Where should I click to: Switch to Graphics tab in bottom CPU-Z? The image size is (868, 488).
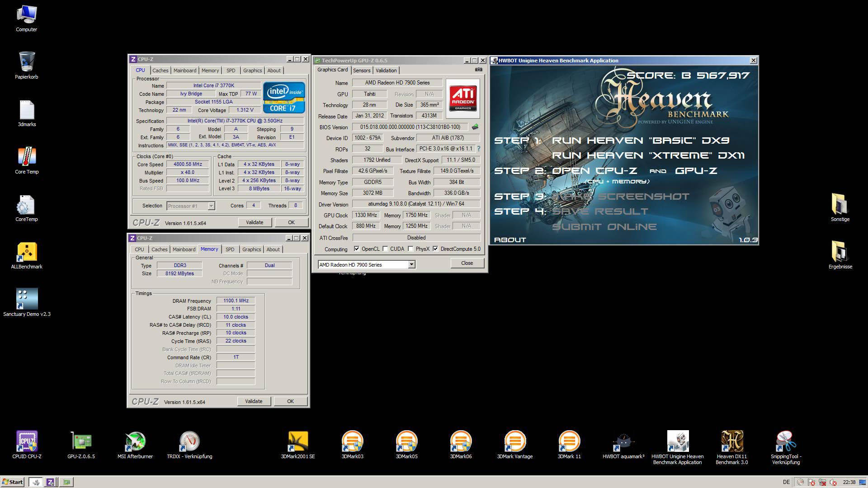tap(252, 249)
